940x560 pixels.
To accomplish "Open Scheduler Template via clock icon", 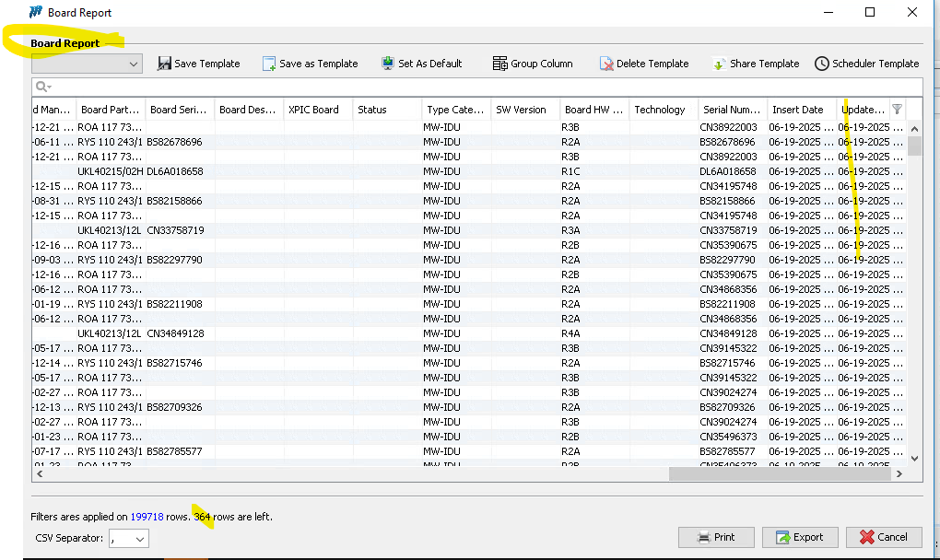I will tap(822, 64).
